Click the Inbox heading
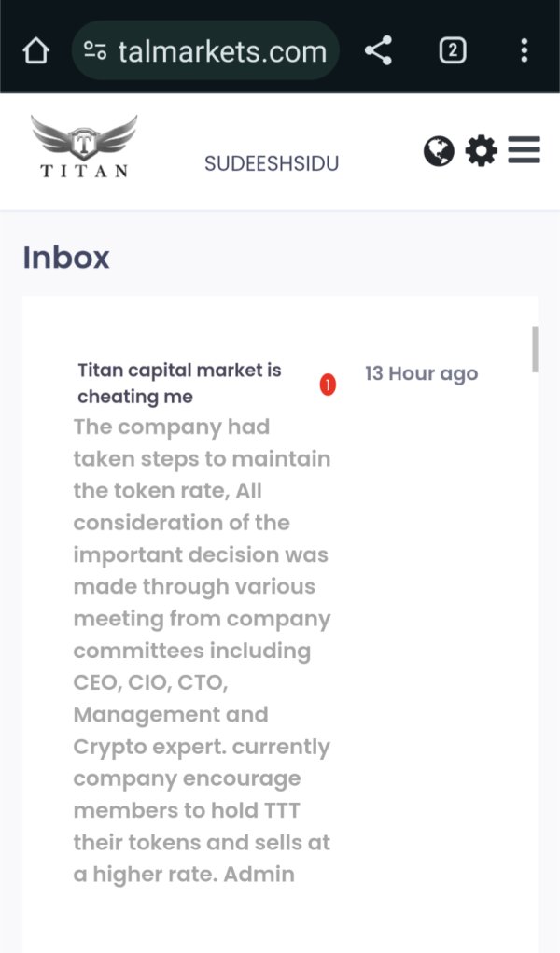Screen dimensions: 560x953 coord(66,258)
